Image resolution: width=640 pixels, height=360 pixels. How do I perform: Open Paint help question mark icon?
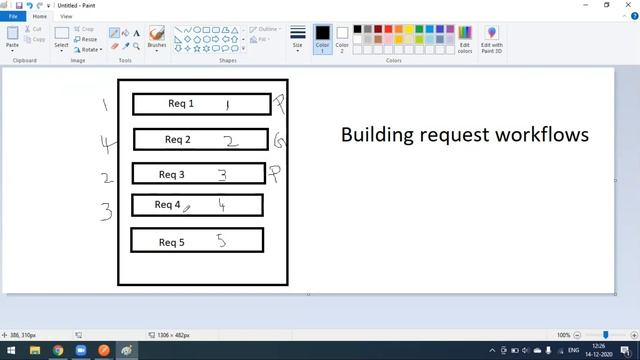(x=635, y=16)
